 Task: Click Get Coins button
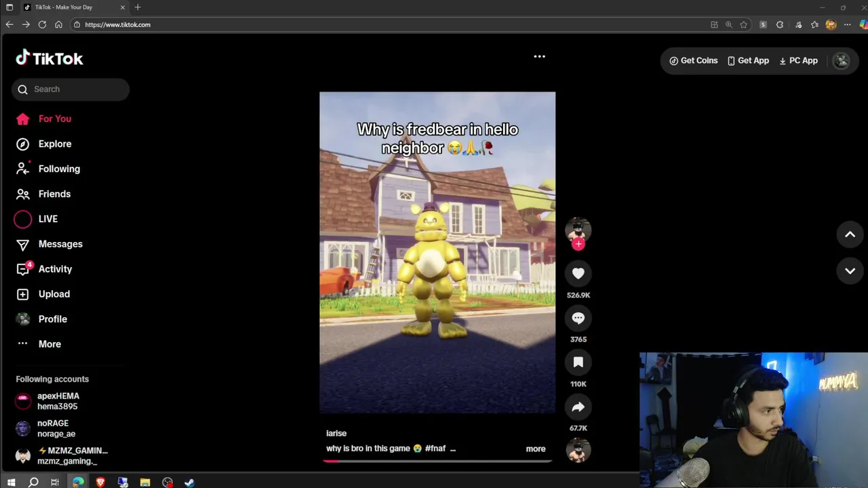[x=693, y=61]
